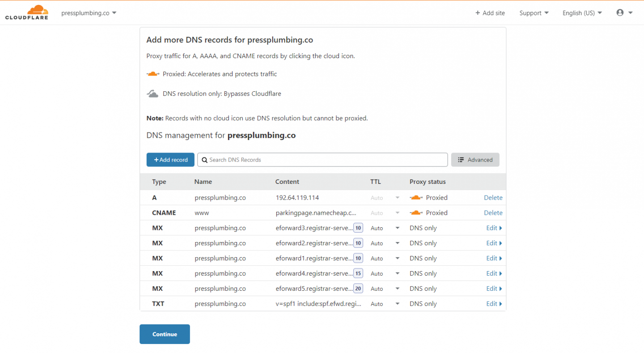Click the Add site link
The height and width of the screenshot is (353, 644).
pyautogui.click(x=490, y=13)
